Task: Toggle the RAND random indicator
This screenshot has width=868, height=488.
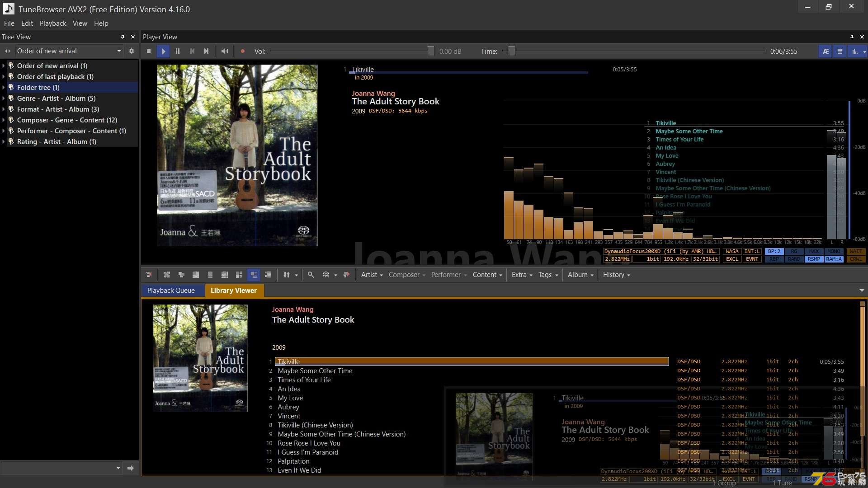Action: coord(794,259)
